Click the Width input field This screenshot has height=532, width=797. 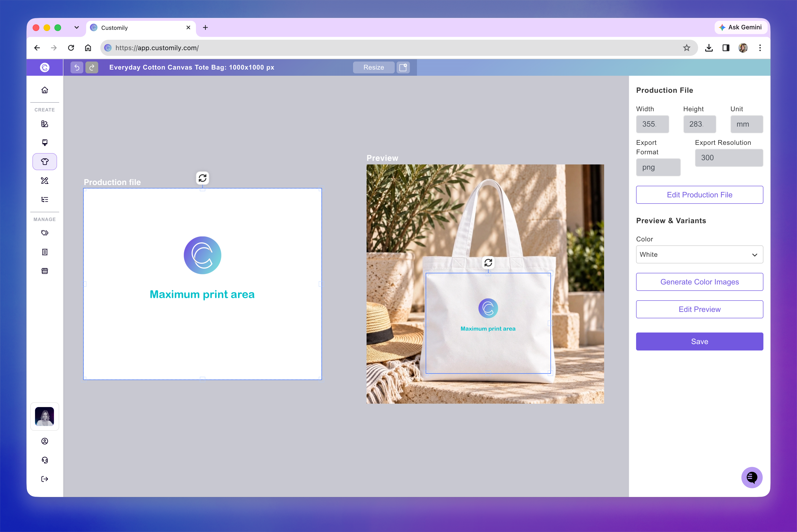(x=652, y=124)
